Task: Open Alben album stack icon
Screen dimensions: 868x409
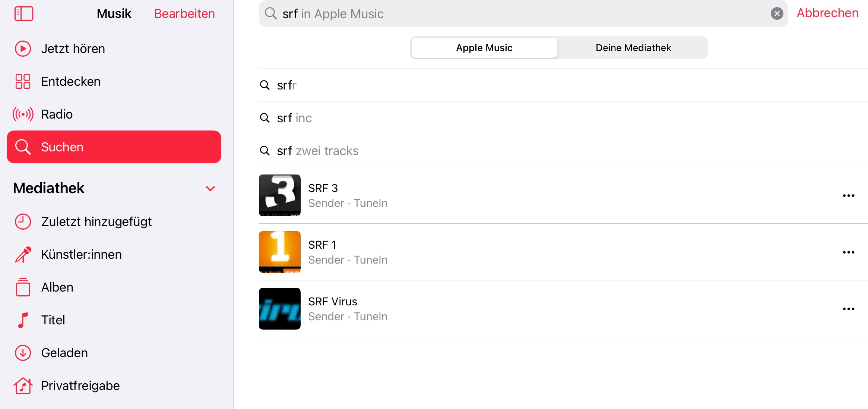Action: point(23,287)
